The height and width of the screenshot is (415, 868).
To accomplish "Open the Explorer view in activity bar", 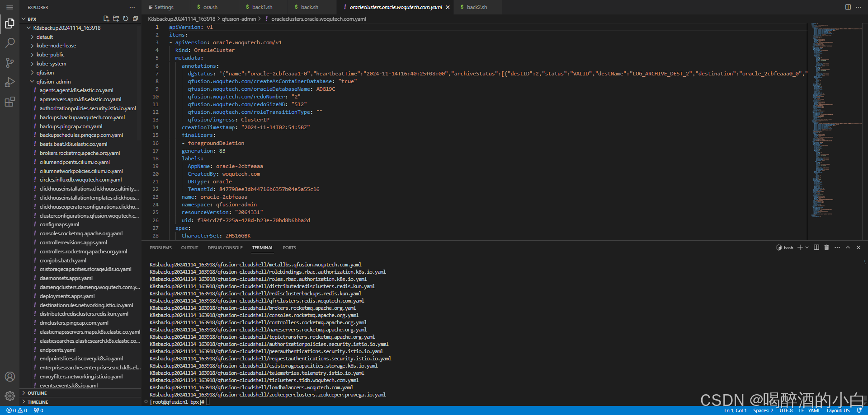I will 9,23.
